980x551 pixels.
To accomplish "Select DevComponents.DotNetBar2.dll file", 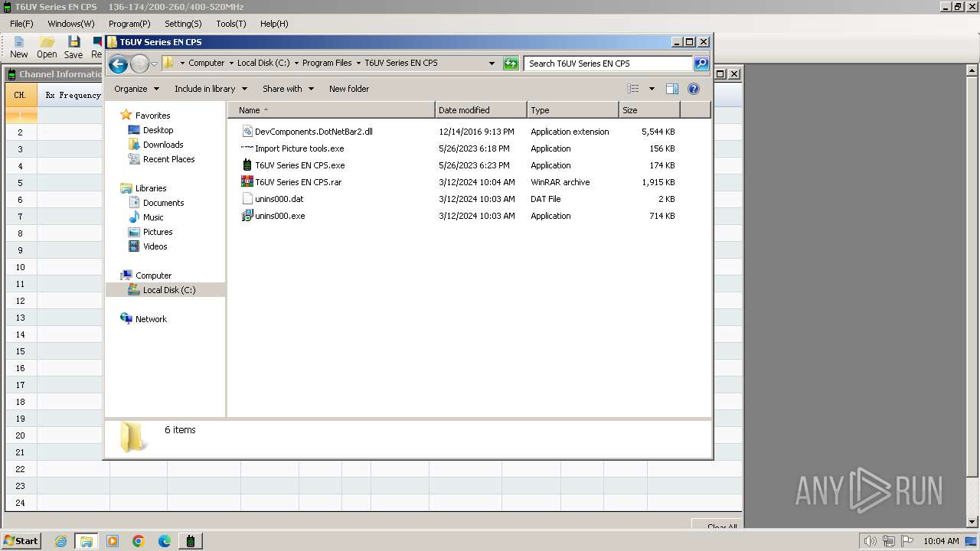I will coord(313,132).
